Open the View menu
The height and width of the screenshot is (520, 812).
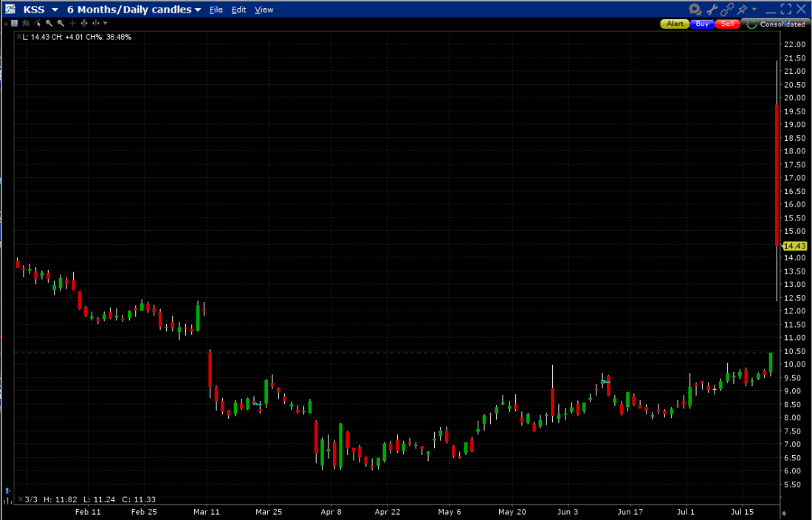coord(264,10)
